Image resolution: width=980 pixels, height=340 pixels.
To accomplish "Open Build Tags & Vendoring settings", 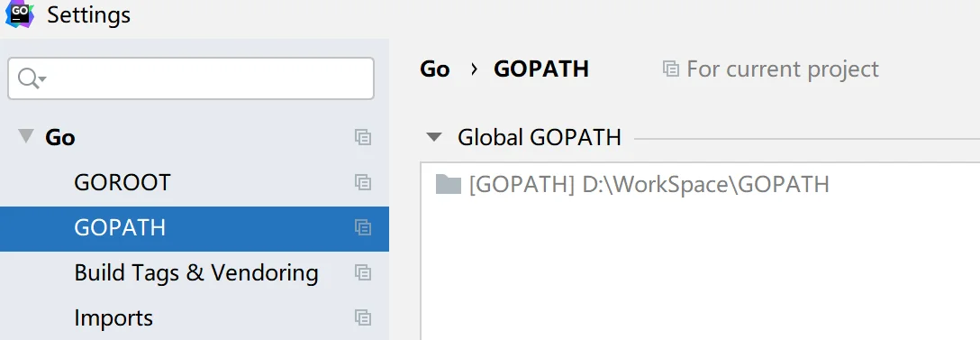I will pyautogui.click(x=195, y=272).
